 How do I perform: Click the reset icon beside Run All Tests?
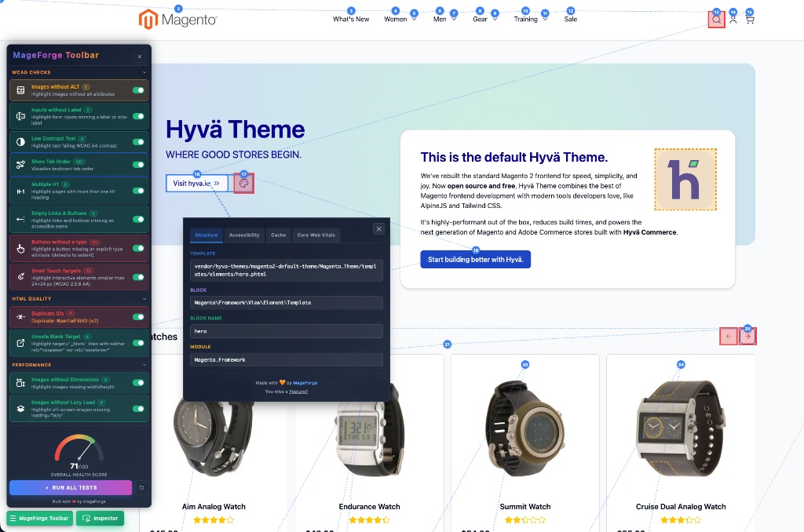click(141, 487)
